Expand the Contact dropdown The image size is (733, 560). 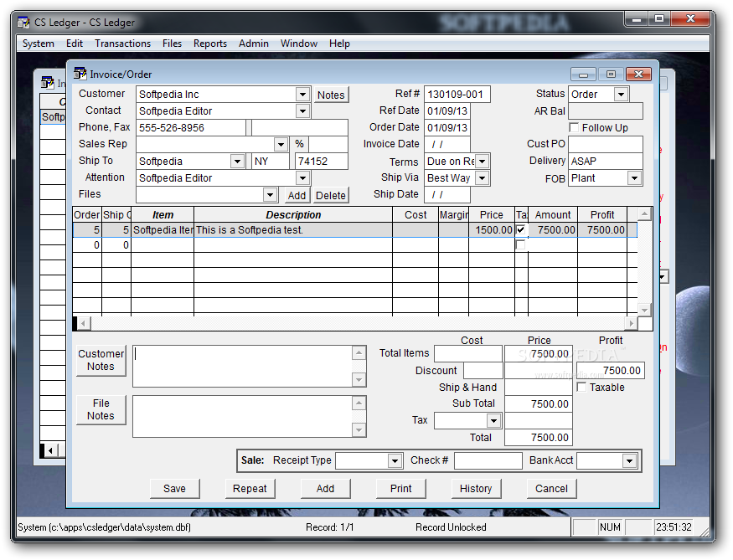pos(303,111)
